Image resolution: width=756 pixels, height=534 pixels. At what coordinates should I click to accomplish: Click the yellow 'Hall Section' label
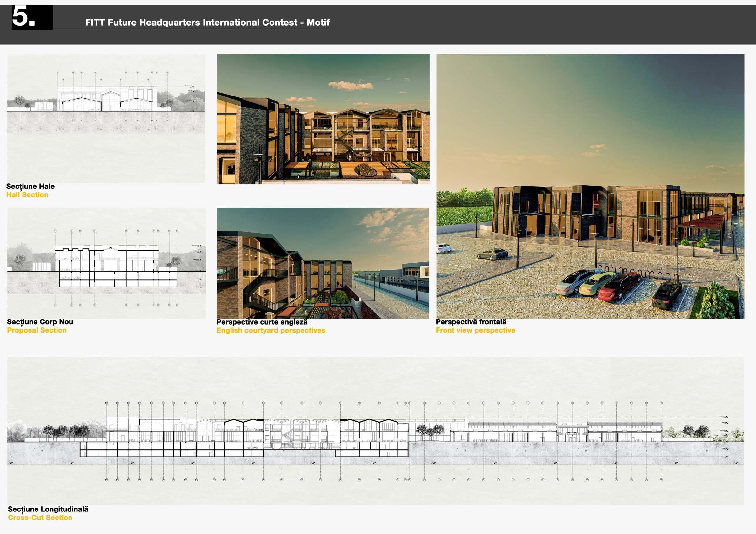(27, 195)
